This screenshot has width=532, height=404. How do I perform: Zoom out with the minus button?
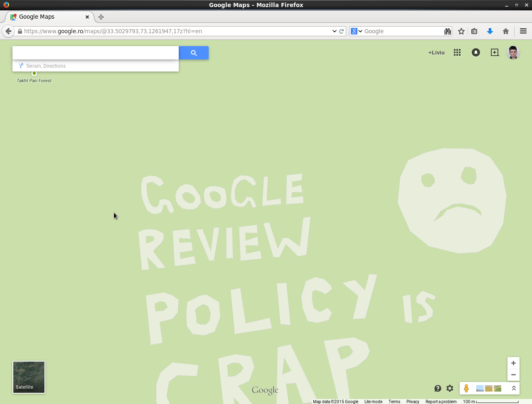[x=513, y=374]
